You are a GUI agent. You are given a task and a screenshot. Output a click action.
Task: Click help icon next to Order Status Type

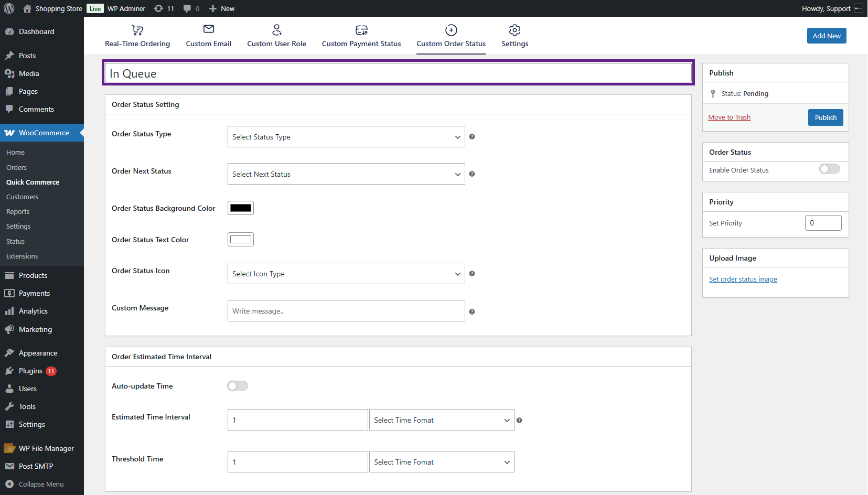click(472, 137)
